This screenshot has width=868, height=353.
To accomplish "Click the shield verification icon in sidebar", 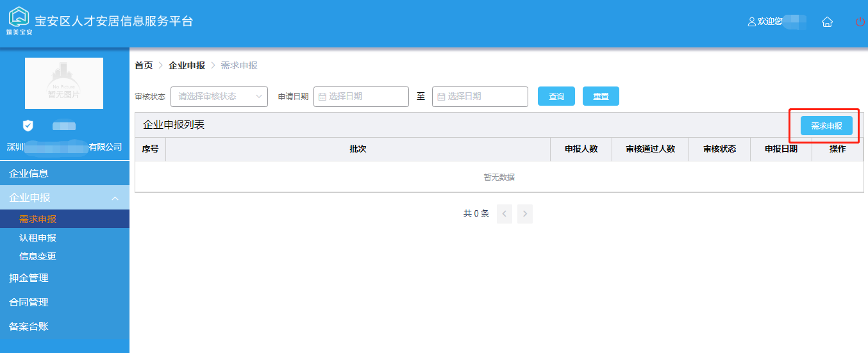I will coord(28,126).
